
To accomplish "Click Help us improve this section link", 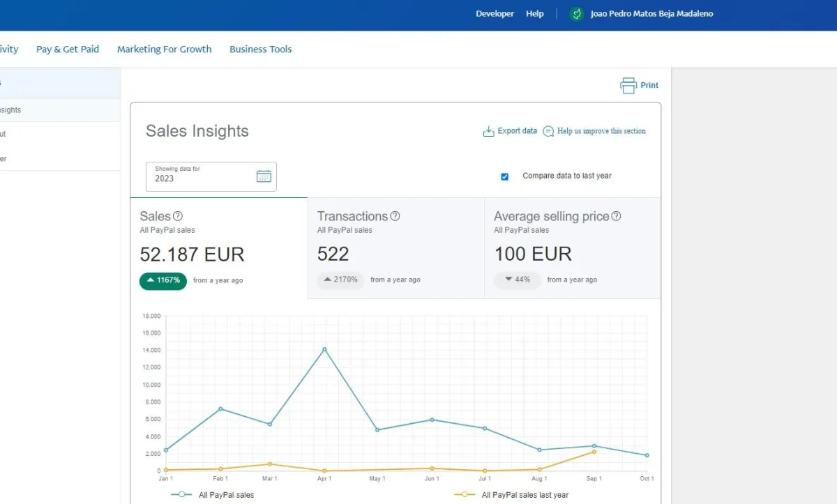I will (x=601, y=131).
